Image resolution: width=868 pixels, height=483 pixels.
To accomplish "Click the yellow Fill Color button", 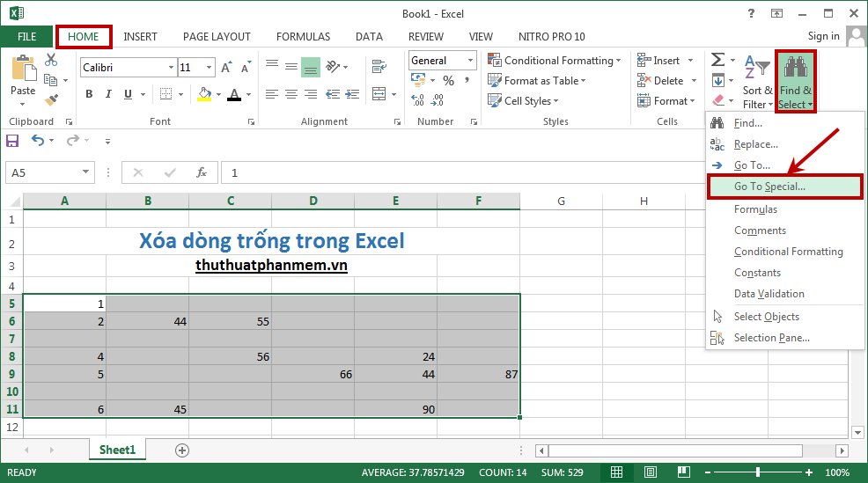I will coord(204,95).
